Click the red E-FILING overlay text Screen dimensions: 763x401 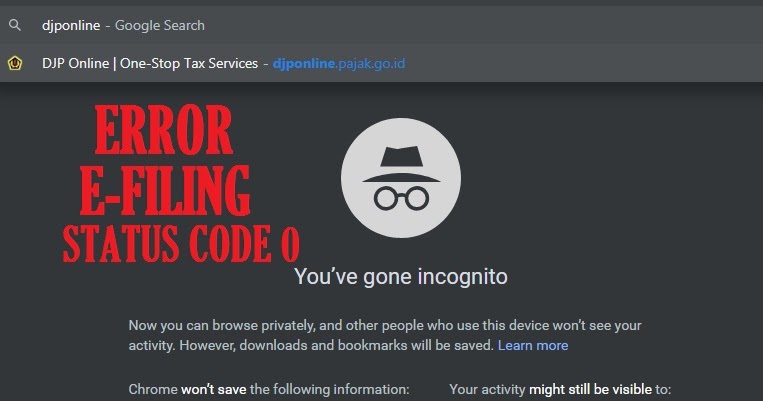(164, 190)
